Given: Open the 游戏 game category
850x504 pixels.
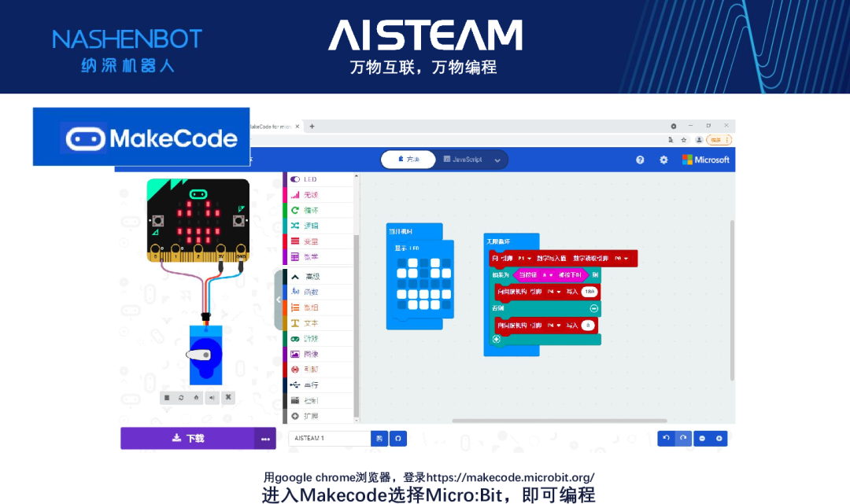Looking at the screenshot, I should click(x=320, y=338).
